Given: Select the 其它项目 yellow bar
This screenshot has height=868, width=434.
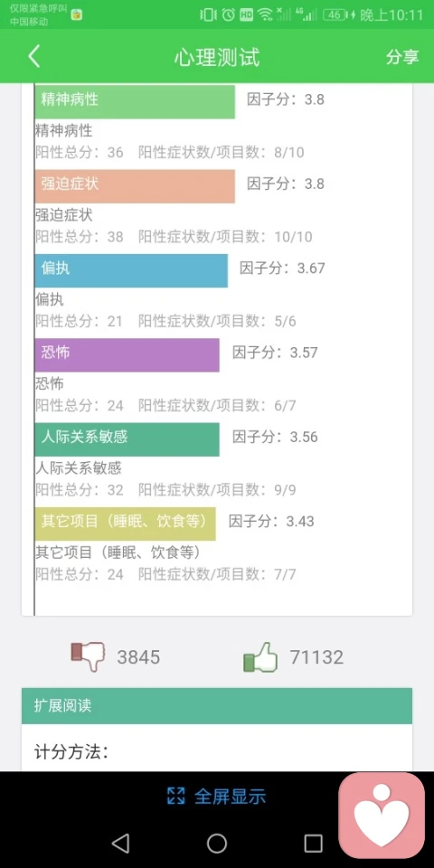Looking at the screenshot, I should [x=125, y=524].
